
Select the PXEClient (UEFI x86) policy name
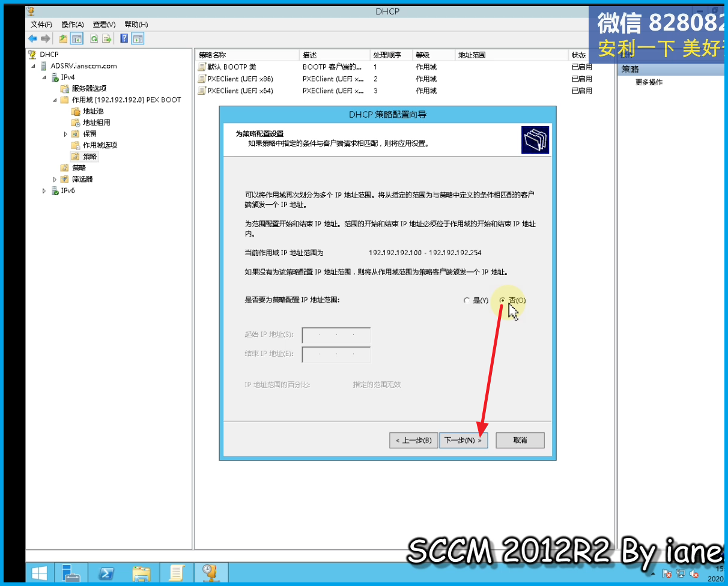tap(240, 79)
